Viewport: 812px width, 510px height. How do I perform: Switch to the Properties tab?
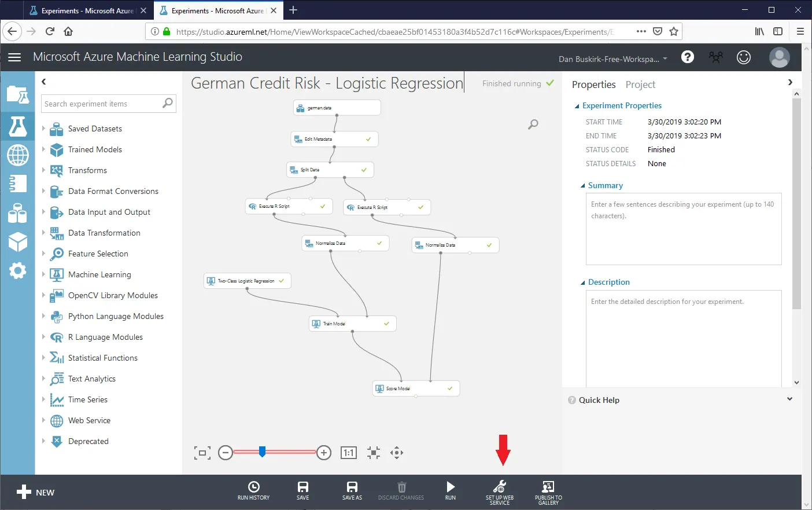tap(593, 85)
